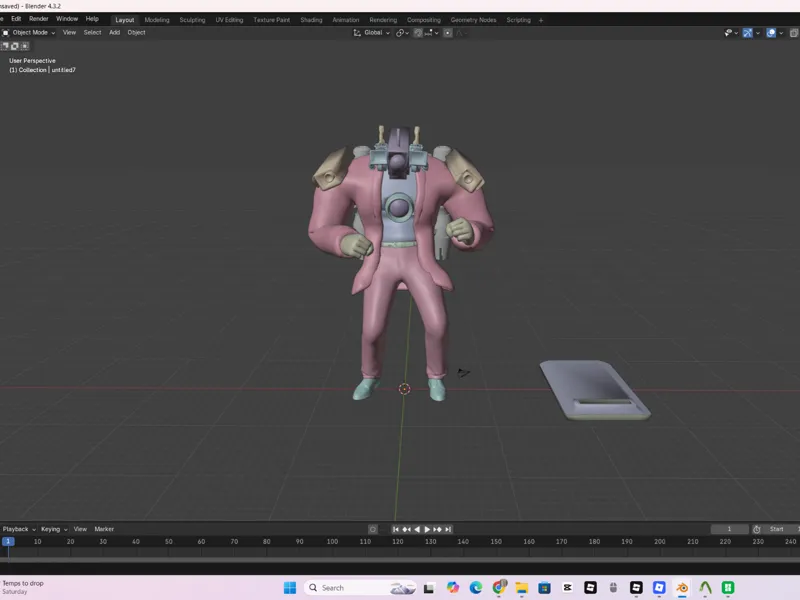Image resolution: width=800 pixels, height=600 pixels.
Task: Switch to the Modeling workspace tab
Action: (157, 20)
